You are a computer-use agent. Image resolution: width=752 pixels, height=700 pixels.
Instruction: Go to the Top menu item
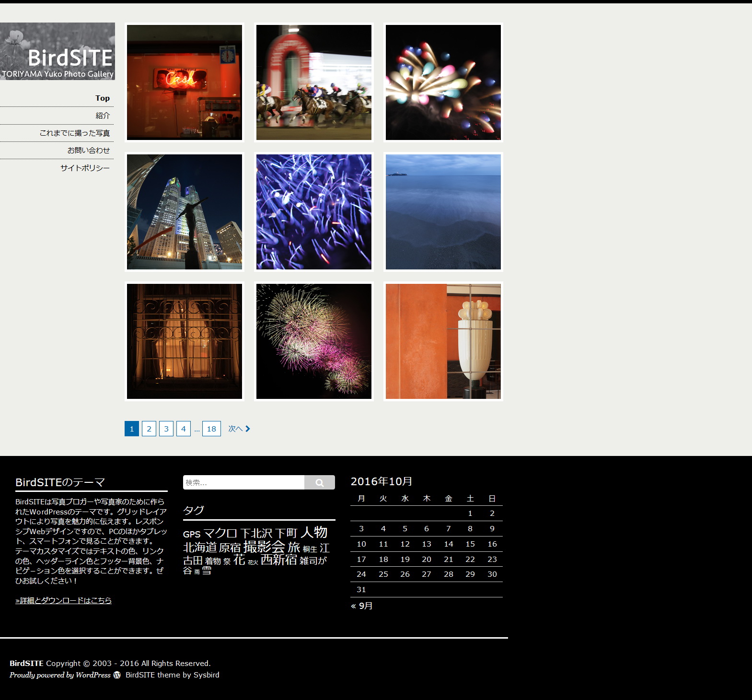103,98
